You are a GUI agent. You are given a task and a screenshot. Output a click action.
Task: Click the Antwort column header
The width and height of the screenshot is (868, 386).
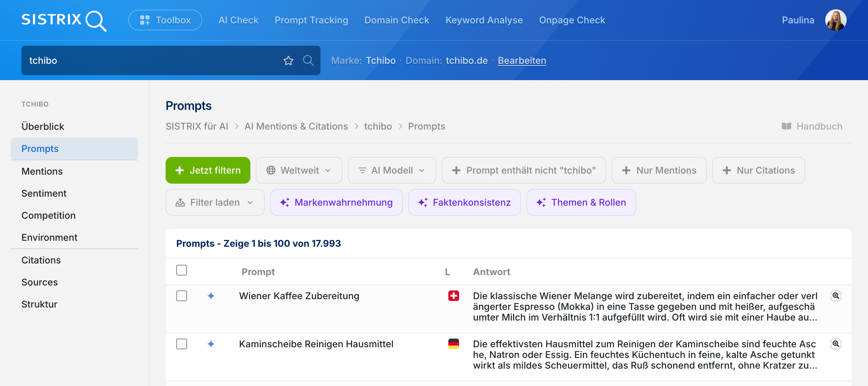pyautogui.click(x=491, y=272)
